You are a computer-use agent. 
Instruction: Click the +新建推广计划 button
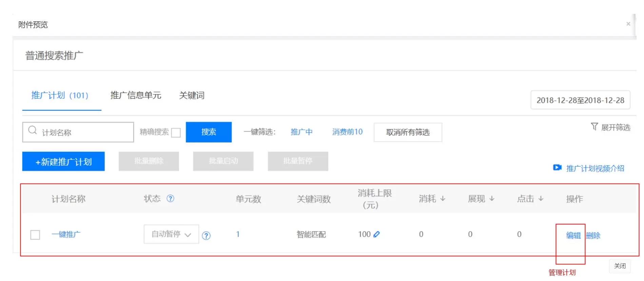tap(63, 162)
